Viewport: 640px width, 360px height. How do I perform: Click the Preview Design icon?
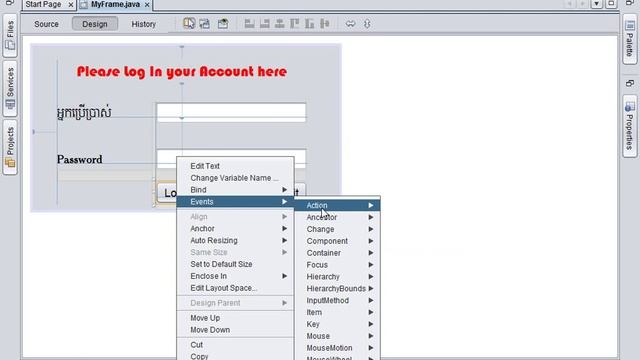click(223, 24)
